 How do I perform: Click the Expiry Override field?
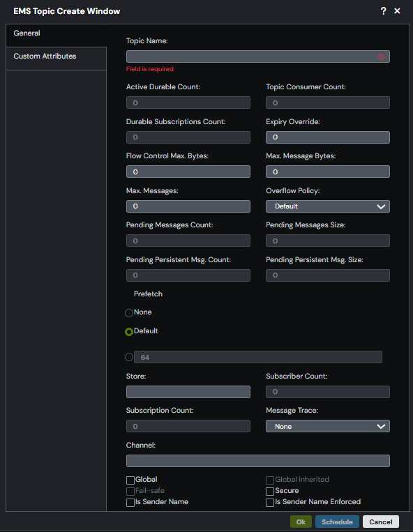pos(328,137)
